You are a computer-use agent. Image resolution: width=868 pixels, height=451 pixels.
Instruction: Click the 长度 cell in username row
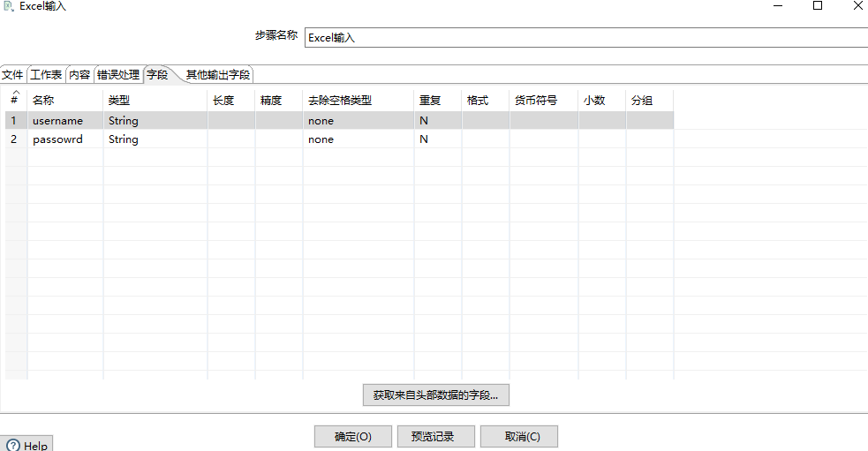tap(231, 121)
